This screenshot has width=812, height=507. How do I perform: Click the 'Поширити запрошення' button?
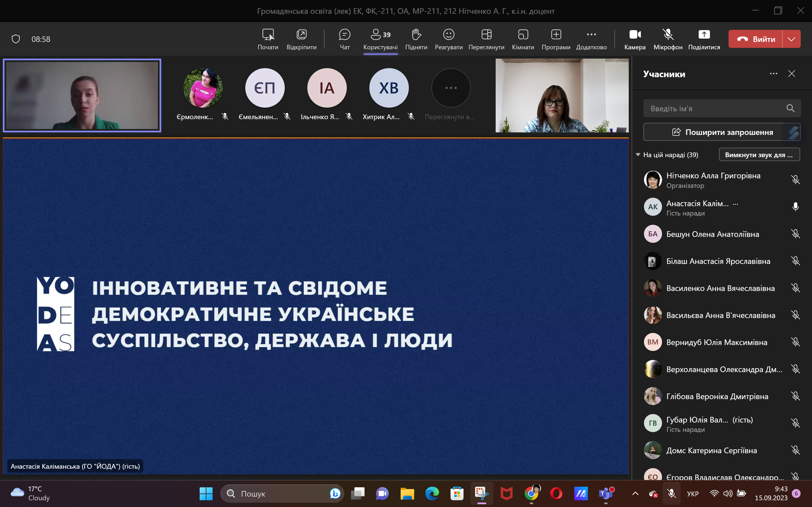(721, 132)
